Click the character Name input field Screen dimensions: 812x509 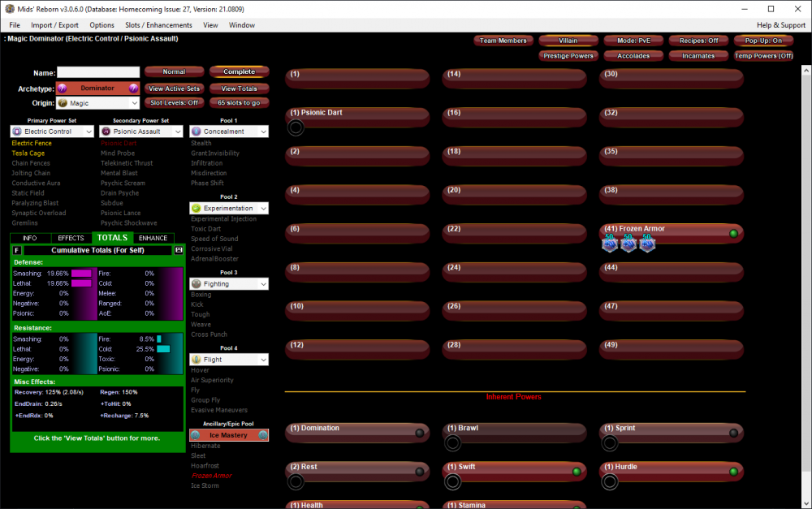[x=98, y=72]
